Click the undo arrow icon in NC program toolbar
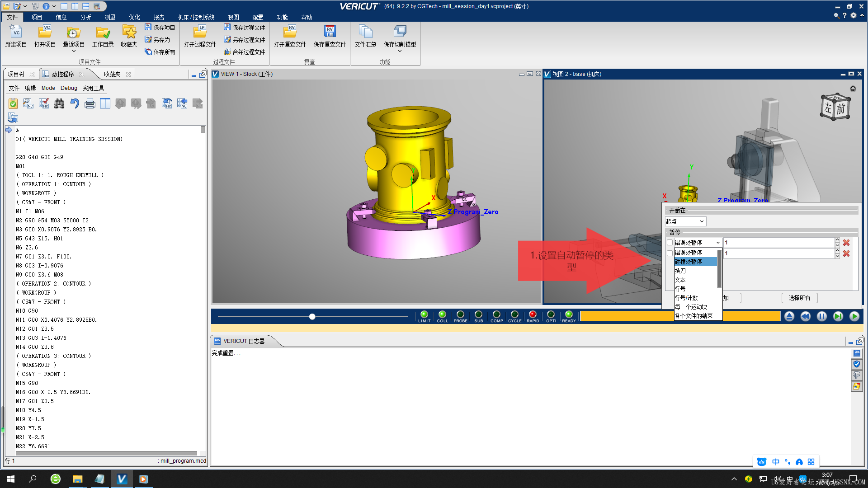Screen dimensions: 868x488 [x=75, y=103]
